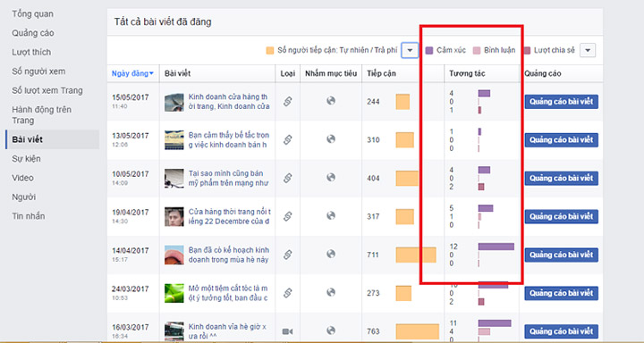
Task: Click globe icon for 16/03/2017 video post
Action: pyautogui.click(x=331, y=330)
